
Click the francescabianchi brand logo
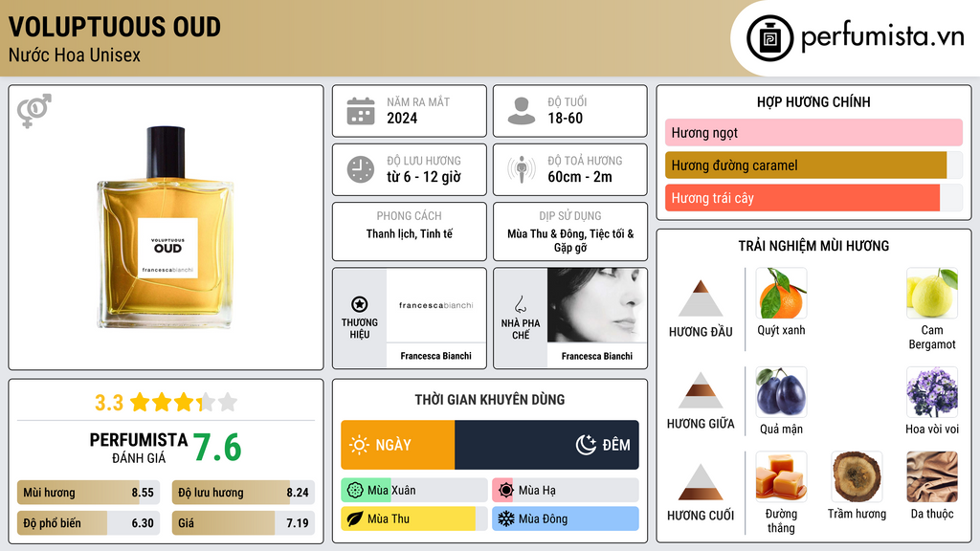tap(435, 305)
